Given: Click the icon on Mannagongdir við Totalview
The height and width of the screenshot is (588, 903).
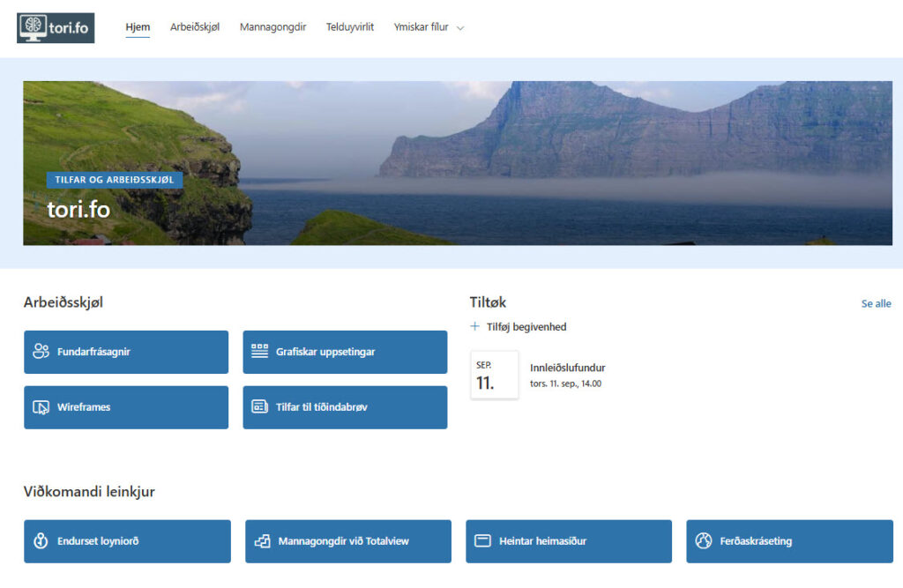Looking at the screenshot, I should point(262,541).
